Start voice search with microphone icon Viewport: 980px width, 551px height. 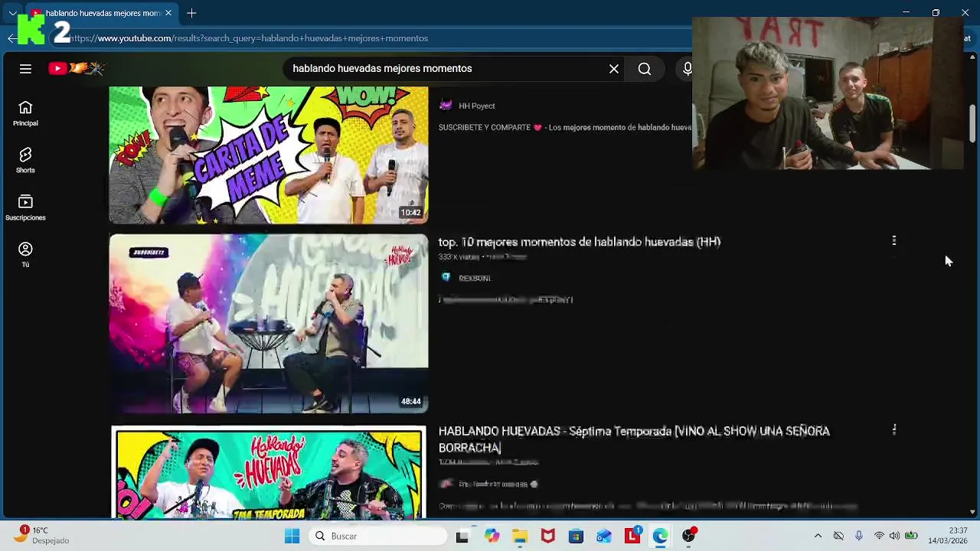[687, 69]
